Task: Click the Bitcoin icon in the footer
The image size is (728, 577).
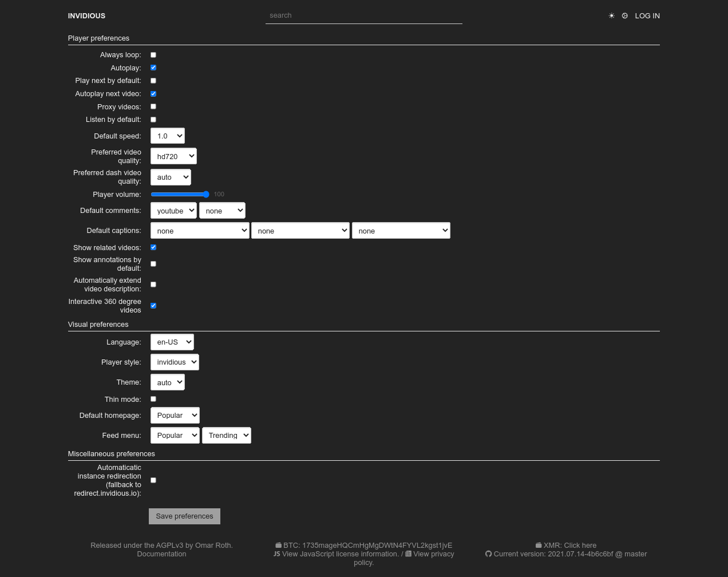Action: click(279, 545)
